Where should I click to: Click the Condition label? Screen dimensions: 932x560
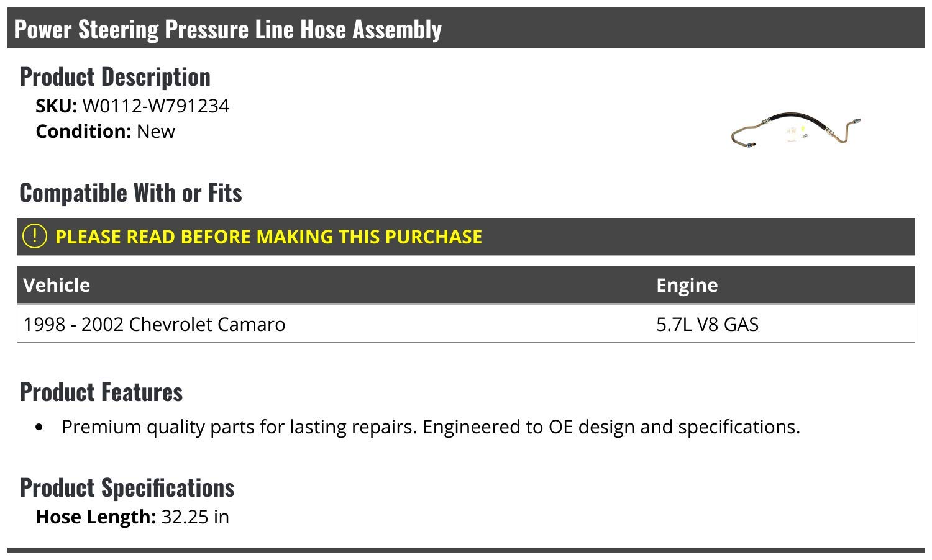coord(83,132)
